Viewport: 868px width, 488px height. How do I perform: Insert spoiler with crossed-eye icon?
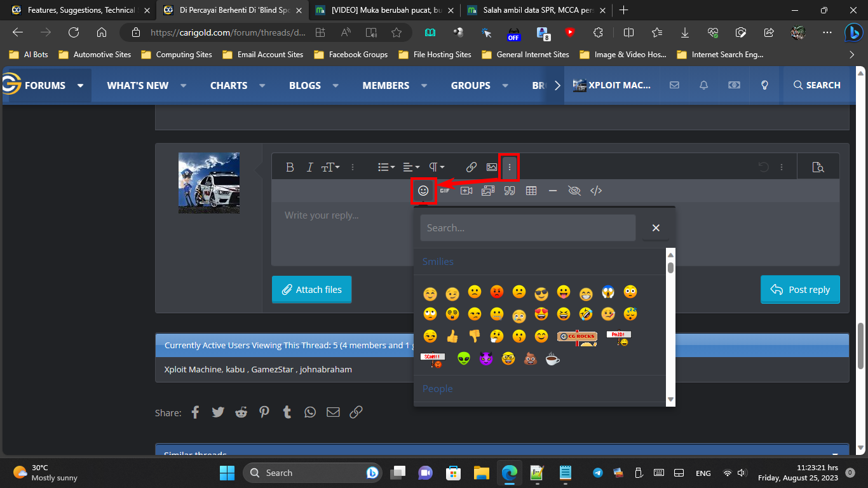[x=574, y=190]
